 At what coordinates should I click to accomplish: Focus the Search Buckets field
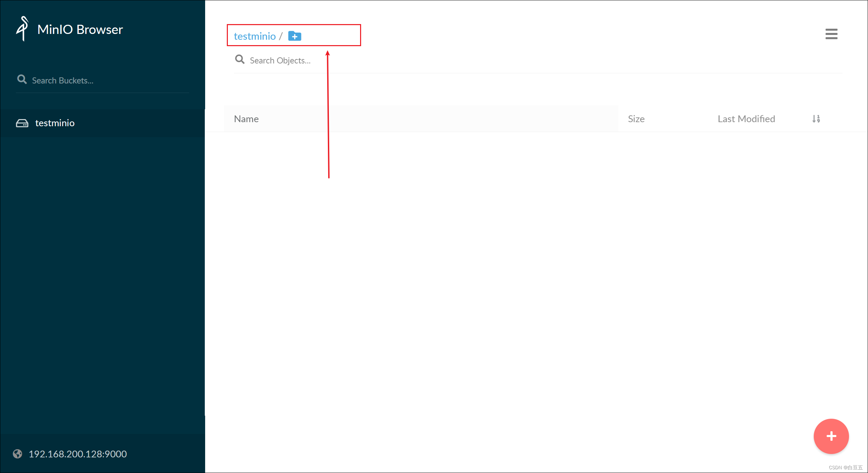click(102, 80)
